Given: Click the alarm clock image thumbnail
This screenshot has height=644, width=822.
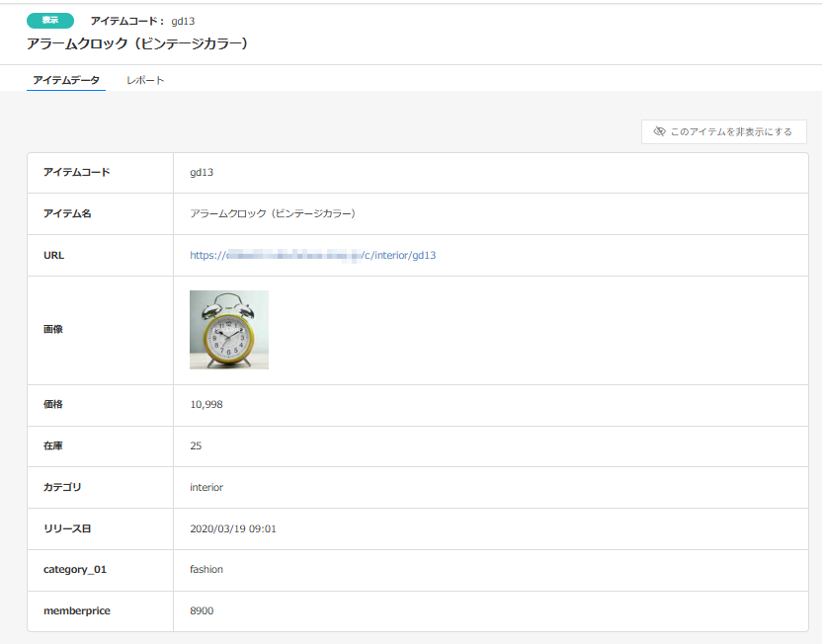Looking at the screenshot, I should click(229, 329).
